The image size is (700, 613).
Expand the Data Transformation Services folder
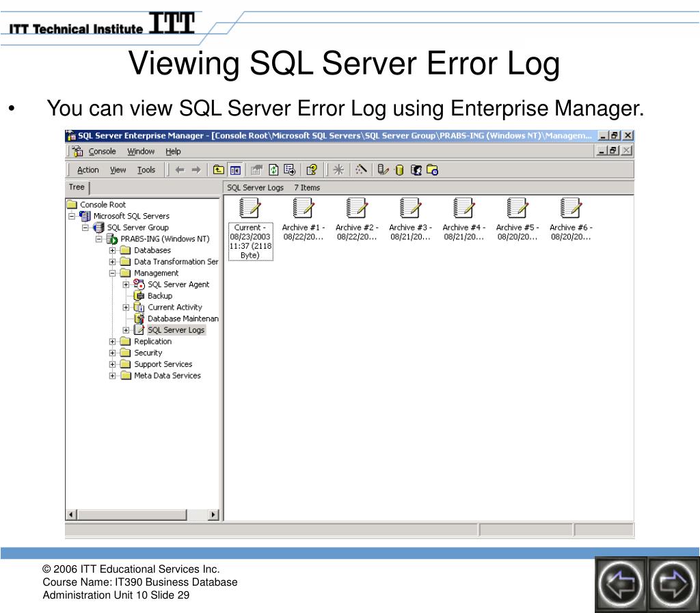113,262
